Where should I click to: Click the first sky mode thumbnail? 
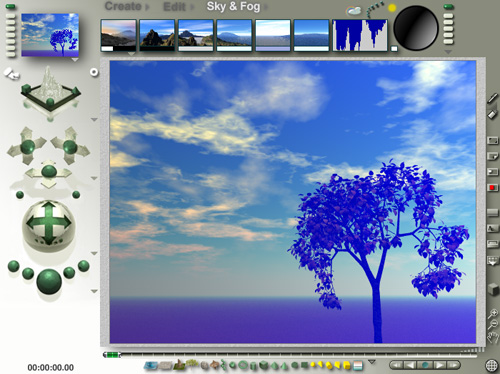pyautogui.click(x=118, y=35)
